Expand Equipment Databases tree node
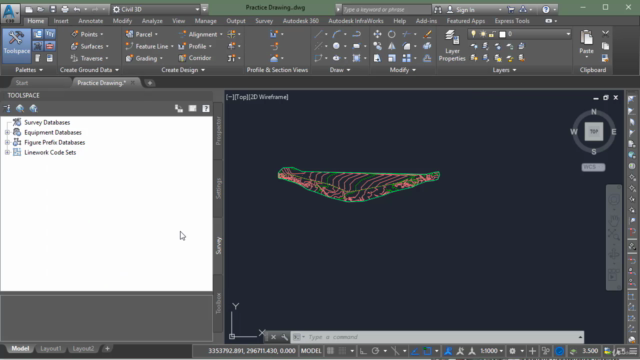 click(7, 132)
